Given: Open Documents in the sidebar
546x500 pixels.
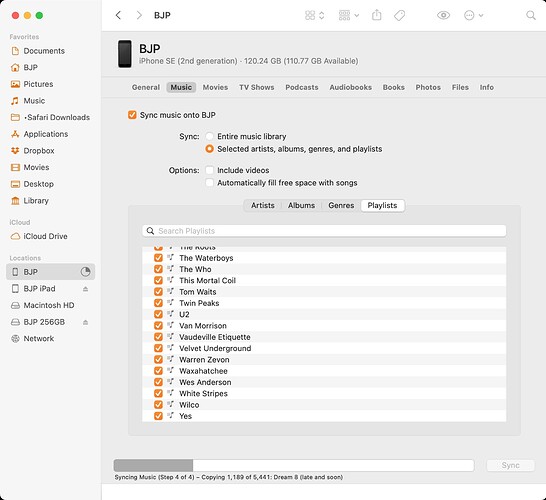Looking at the screenshot, I should (x=44, y=51).
